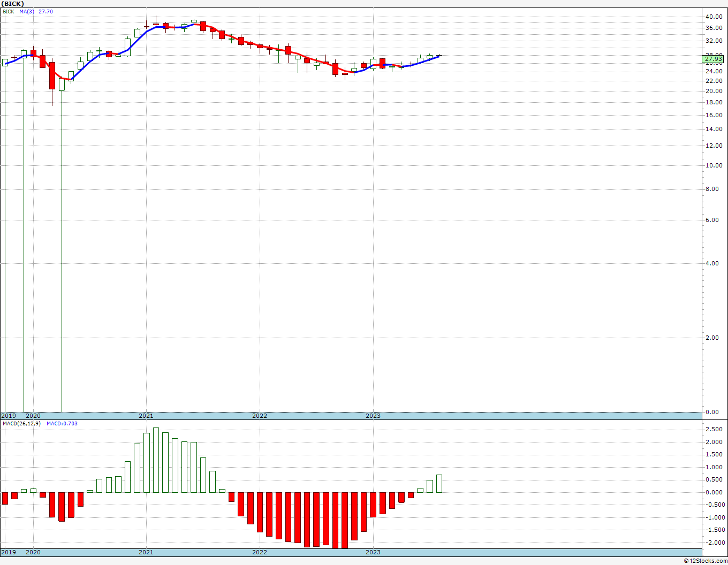
Task: Select the "14.00" price axis label
Action: [714, 129]
